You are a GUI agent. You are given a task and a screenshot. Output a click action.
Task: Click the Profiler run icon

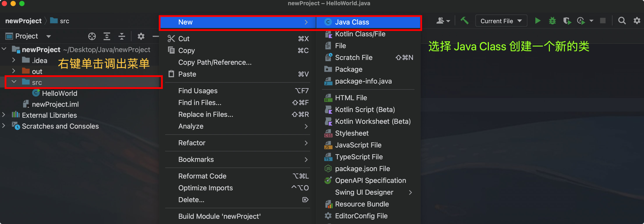pyautogui.click(x=581, y=21)
